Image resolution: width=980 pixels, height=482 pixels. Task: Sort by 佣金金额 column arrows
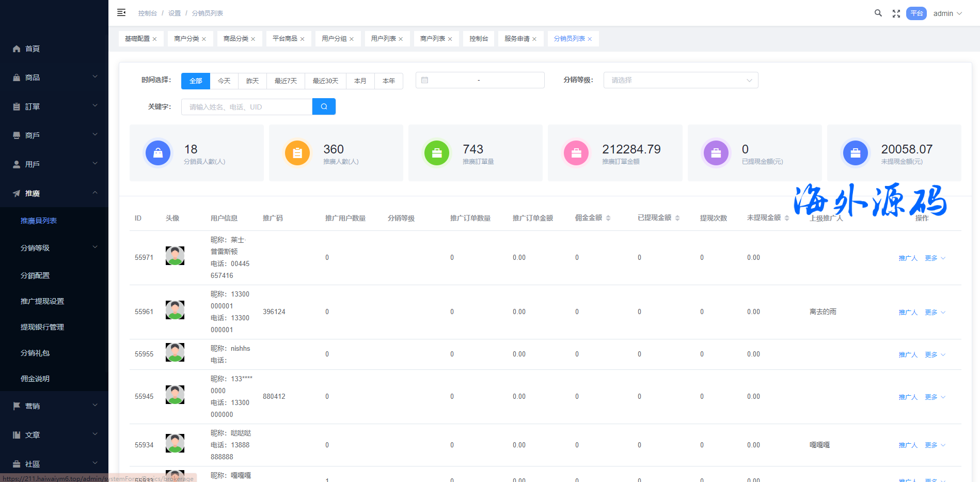[608, 218]
